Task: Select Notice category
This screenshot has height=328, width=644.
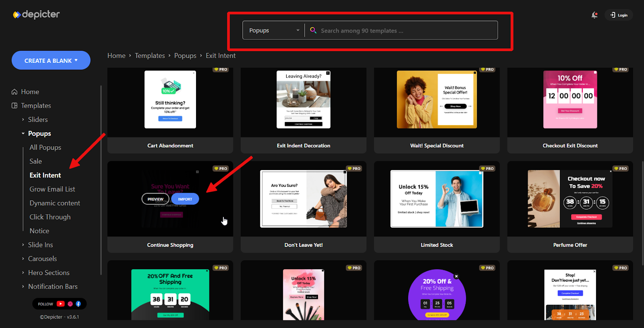Action: click(x=39, y=231)
